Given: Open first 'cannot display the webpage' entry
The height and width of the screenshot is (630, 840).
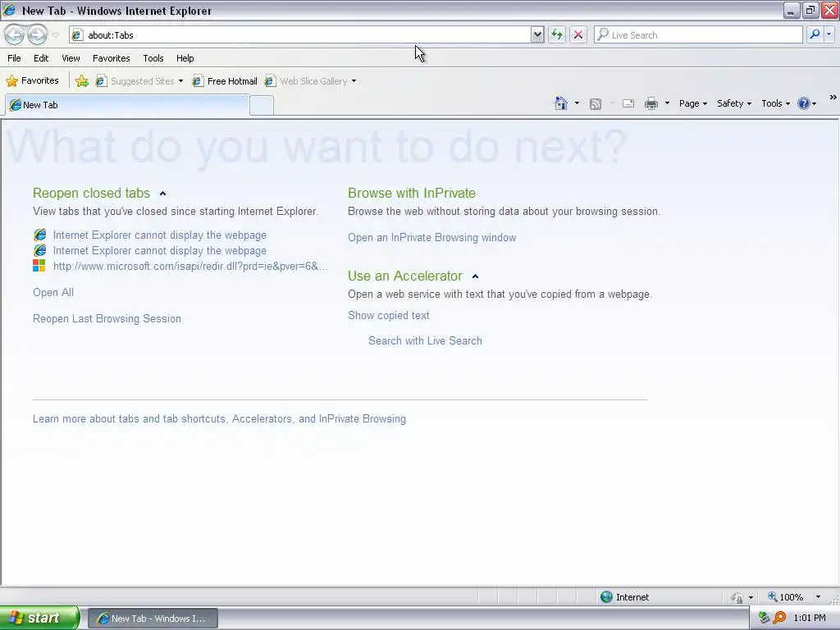Looking at the screenshot, I should click(160, 235).
